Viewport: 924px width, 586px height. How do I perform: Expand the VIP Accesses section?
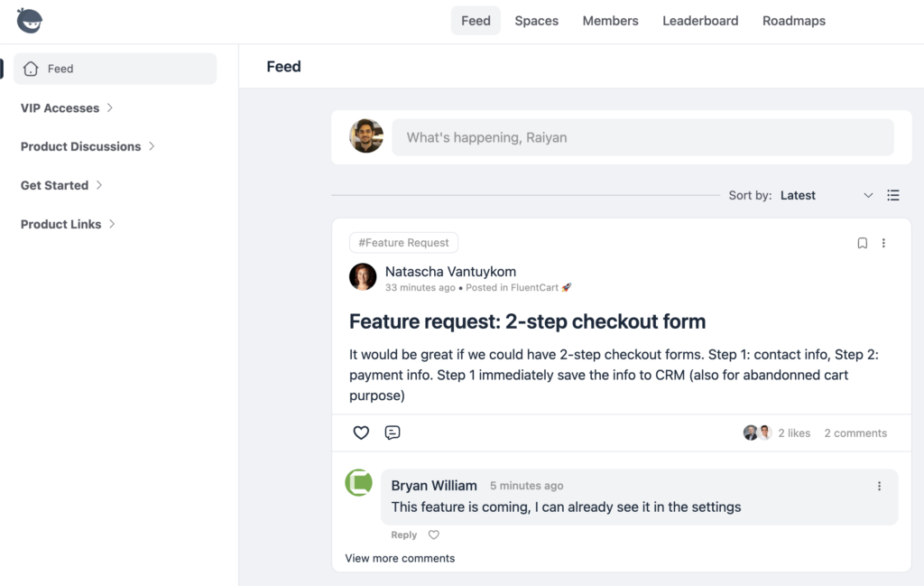point(68,107)
